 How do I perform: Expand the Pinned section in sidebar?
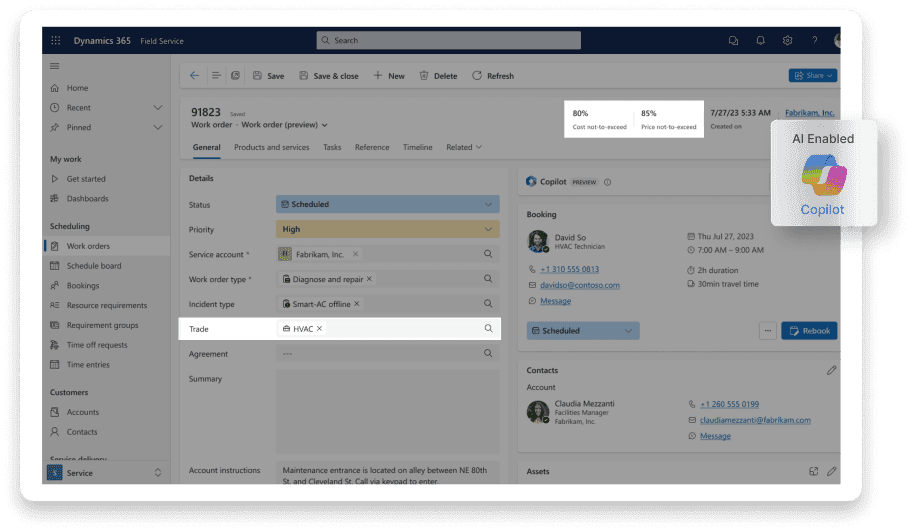point(157,127)
